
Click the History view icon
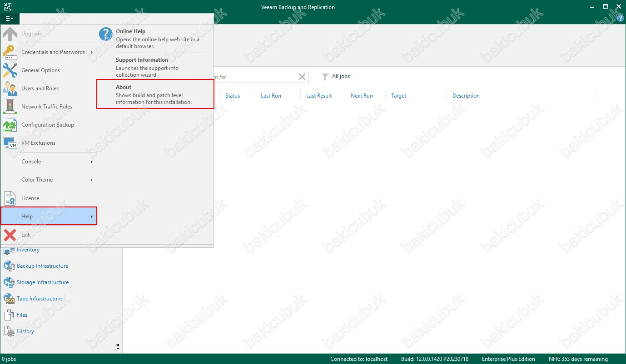pyautogui.click(x=9, y=331)
